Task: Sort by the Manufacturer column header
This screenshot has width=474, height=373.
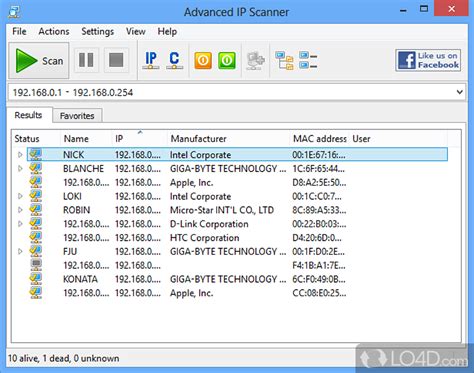Action: point(228,139)
